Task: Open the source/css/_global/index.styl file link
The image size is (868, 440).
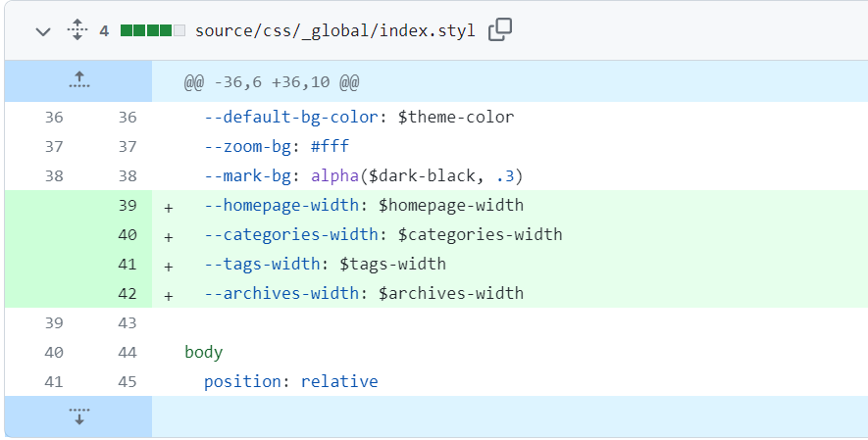Action: coord(334,31)
